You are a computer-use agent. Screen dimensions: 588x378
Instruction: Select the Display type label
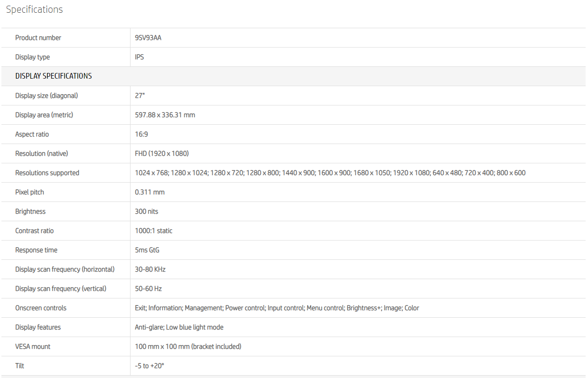coord(33,57)
